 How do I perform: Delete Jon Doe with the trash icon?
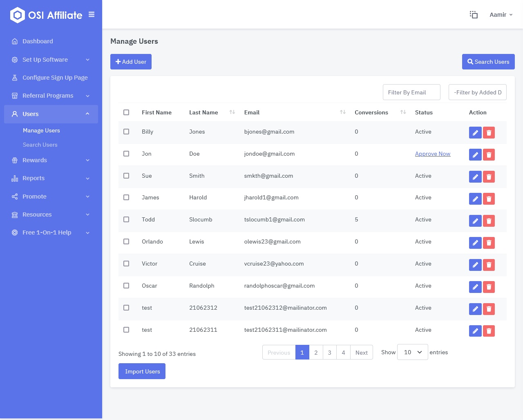tap(489, 154)
